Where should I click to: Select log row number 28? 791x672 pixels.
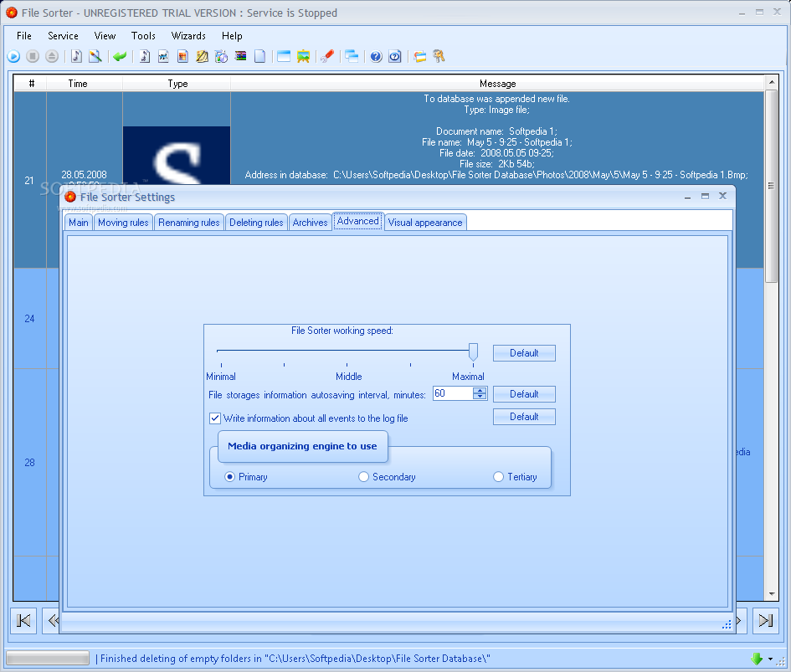30,463
